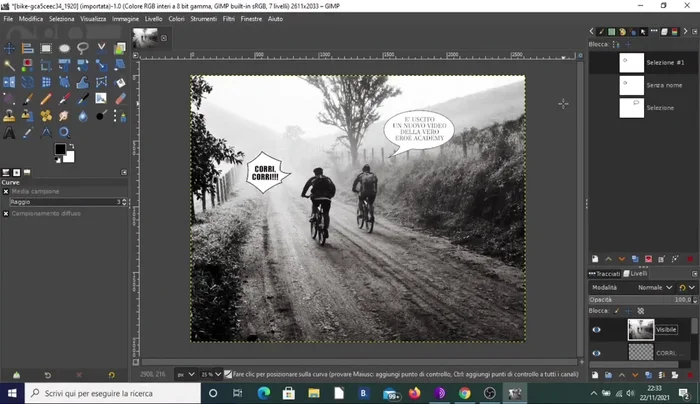The image size is (700, 404).
Task: Select the path named Selezione #1
Action: (665, 62)
